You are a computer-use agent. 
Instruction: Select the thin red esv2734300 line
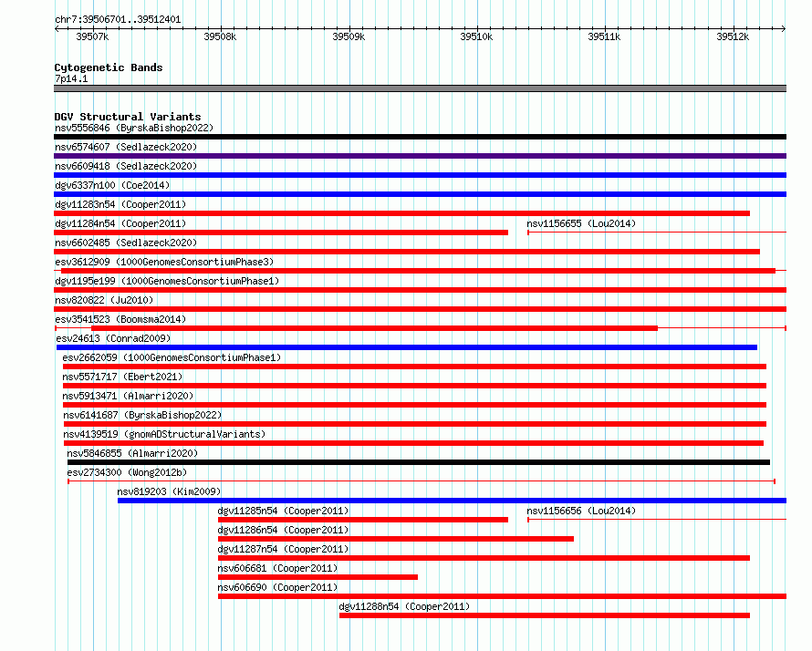[422, 481]
